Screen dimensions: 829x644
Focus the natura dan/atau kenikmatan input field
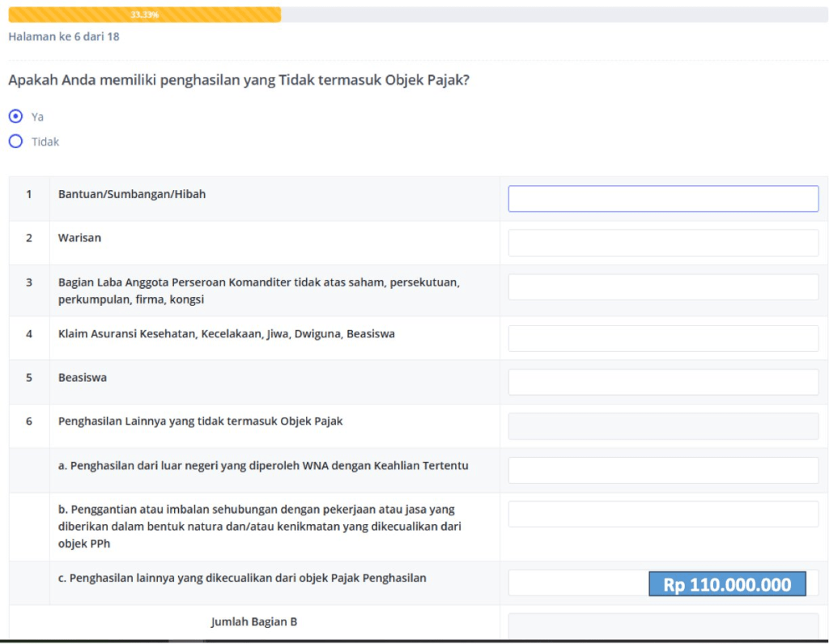click(662, 514)
